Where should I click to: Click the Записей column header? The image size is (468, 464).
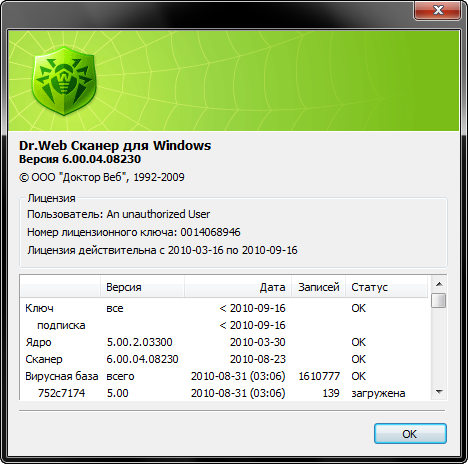pos(319,287)
